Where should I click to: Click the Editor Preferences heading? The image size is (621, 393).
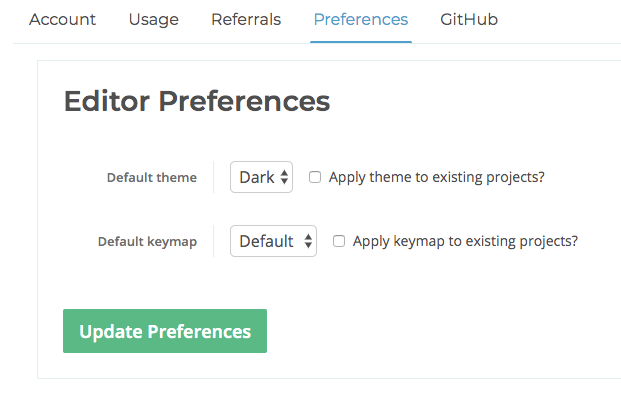coord(197,101)
